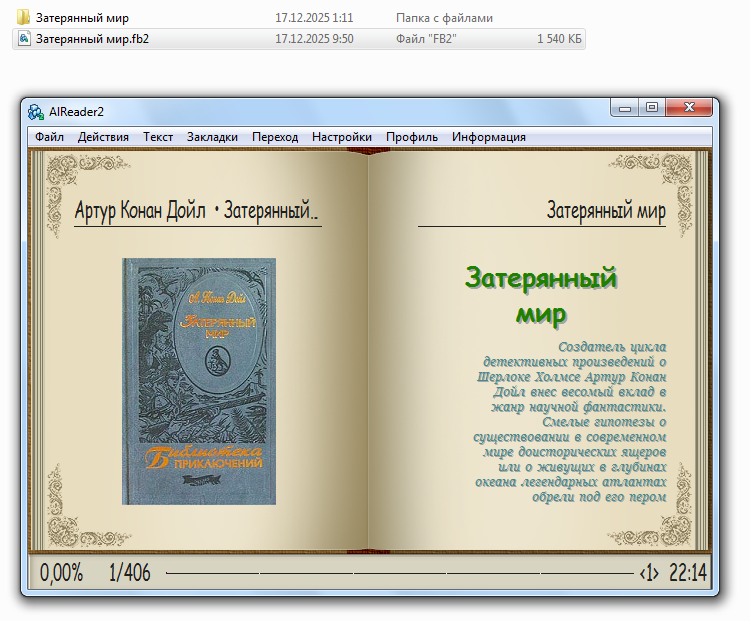Click the left page header Артур Конан Дойл
This screenshot has height=621, width=750.
[x=140, y=211]
